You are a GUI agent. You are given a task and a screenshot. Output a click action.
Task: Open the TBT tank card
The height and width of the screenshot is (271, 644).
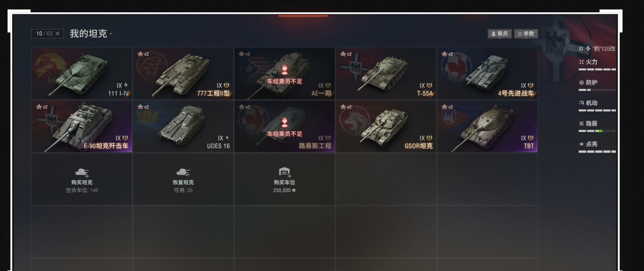click(487, 126)
